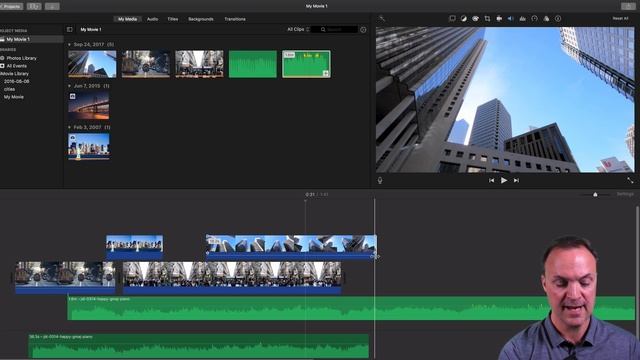Open the All Clips filter dropdown
Screen dimensions: 640x360
click(x=298, y=29)
